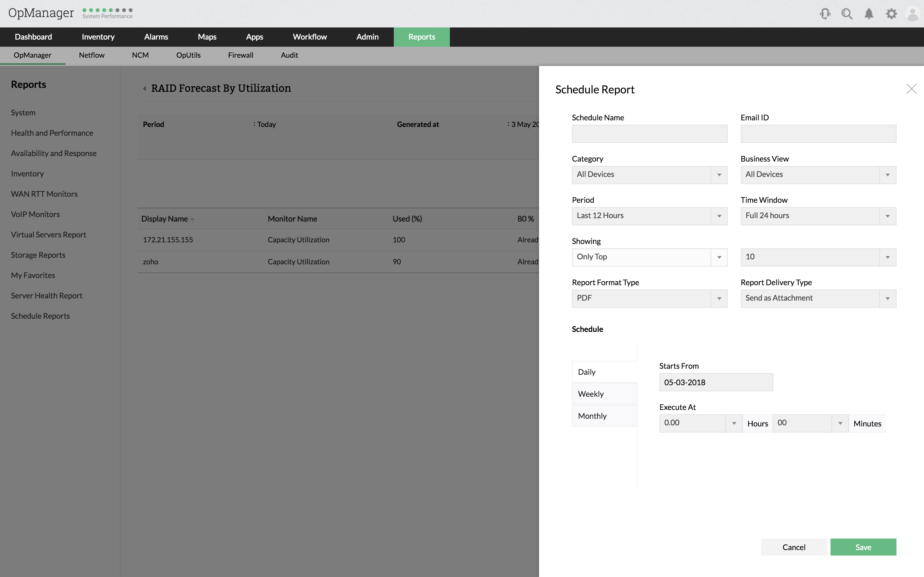
Task: Click the Schedule Name input field
Action: pyautogui.click(x=649, y=134)
